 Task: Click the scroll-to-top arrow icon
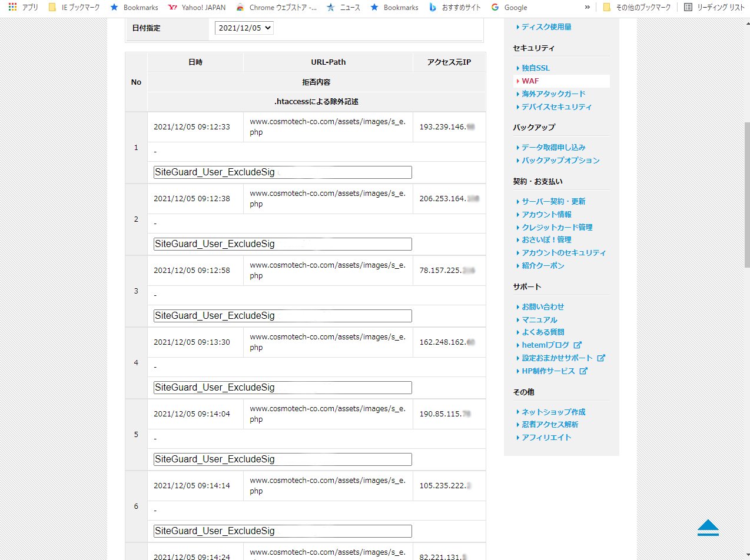point(708,527)
